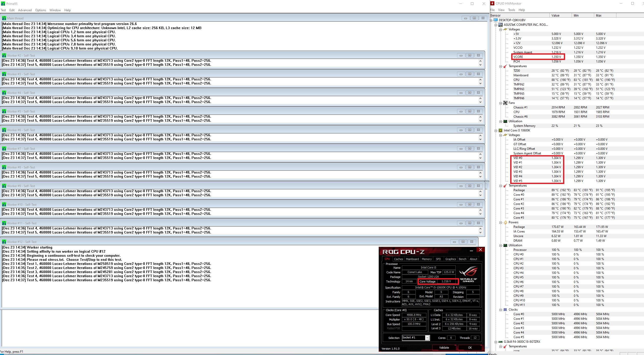Switch to Caches tab in CPU-Z
This screenshot has height=355, width=644.
coord(398,259)
